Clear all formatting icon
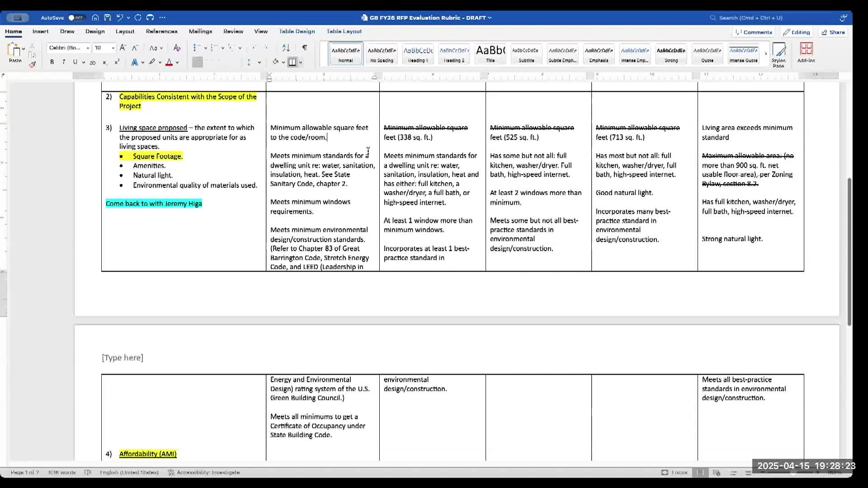The width and height of the screenshot is (868, 488). coord(177,47)
